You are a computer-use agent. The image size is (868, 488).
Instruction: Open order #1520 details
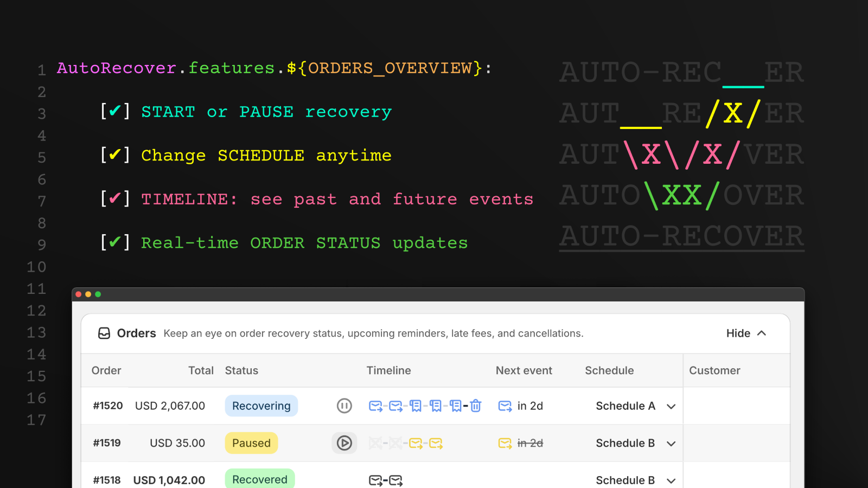pos(107,406)
